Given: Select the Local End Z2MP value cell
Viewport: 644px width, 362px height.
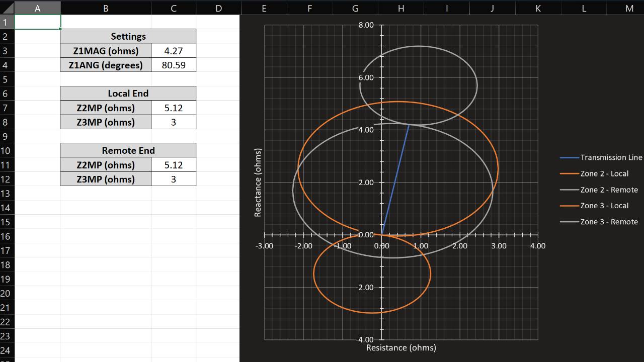Looking at the screenshot, I should (173, 108).
